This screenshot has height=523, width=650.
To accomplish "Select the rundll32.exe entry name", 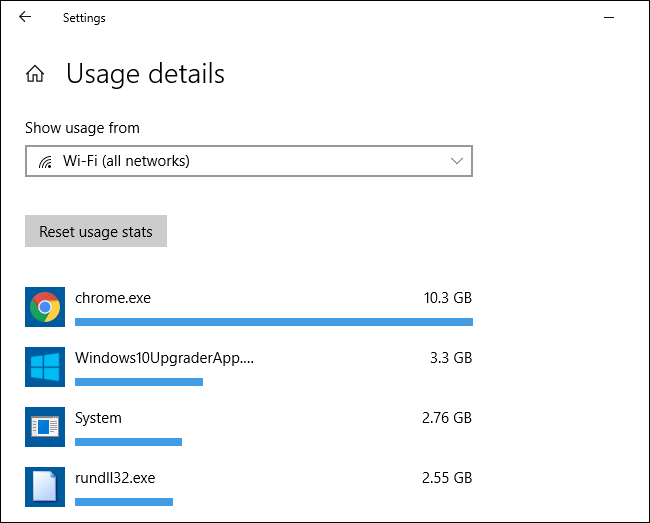I will [x=115, y=478].
